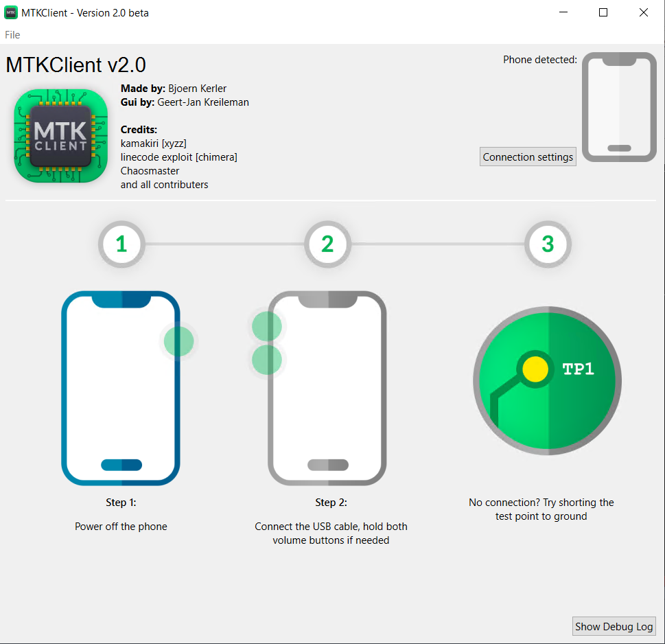665x644 pixels.
Task: Click the power button highlight on blue phone
Action: 179,341
